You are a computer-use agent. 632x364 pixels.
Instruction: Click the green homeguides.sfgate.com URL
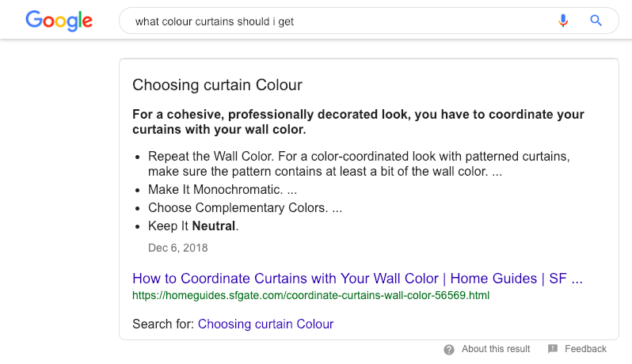pos(311,296)
